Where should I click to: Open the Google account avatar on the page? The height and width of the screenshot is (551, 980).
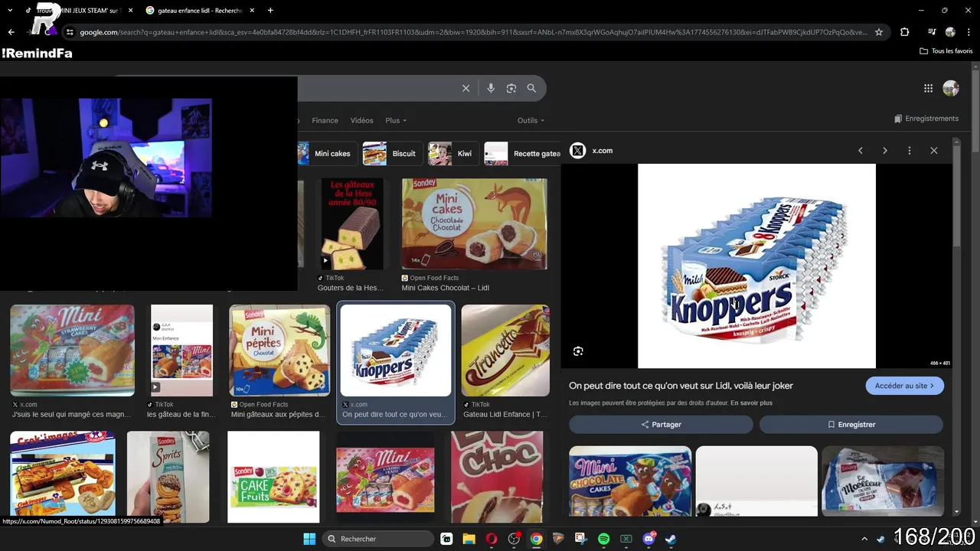pos(951,88)
